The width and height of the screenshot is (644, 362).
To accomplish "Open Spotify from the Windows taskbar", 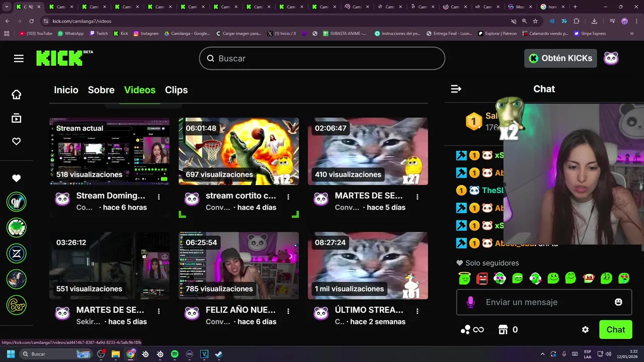I will 175,354.
